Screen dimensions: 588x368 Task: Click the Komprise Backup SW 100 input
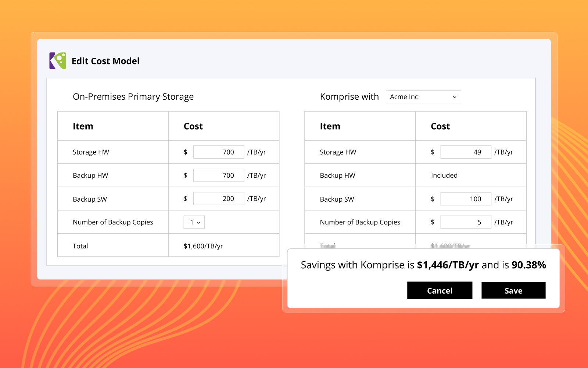point(466,199)
